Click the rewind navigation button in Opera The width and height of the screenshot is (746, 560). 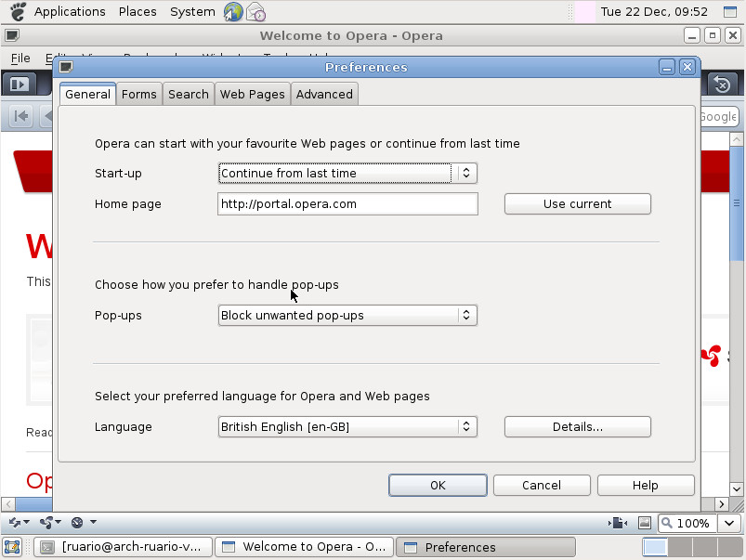point(21,116)
